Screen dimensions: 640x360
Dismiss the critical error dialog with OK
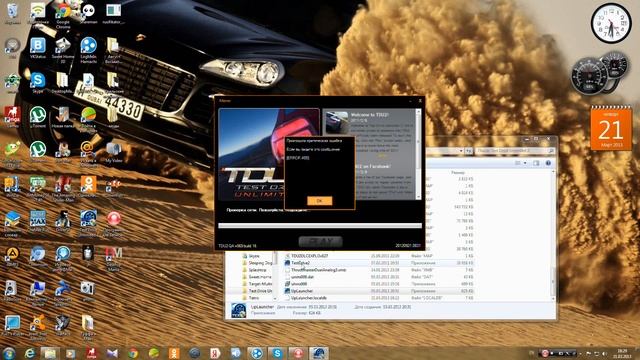[320, 201]
